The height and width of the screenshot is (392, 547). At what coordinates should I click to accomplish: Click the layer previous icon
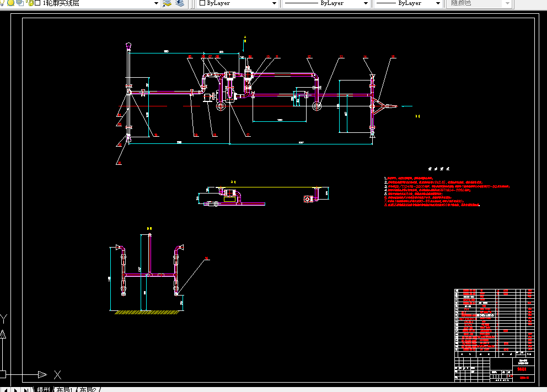tap(180, 3)
